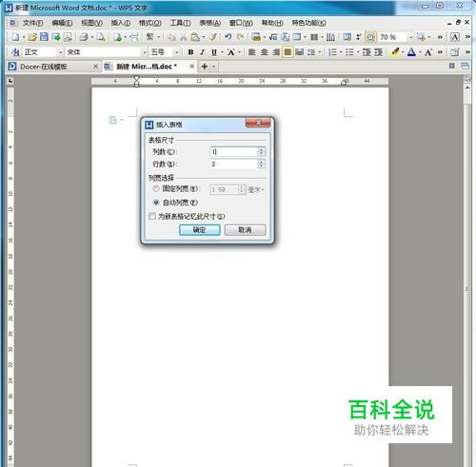Image resolution: width=476 pixels, height=467 pixels.
Task: Toggle Bold formatting
Action: (190, 52)
